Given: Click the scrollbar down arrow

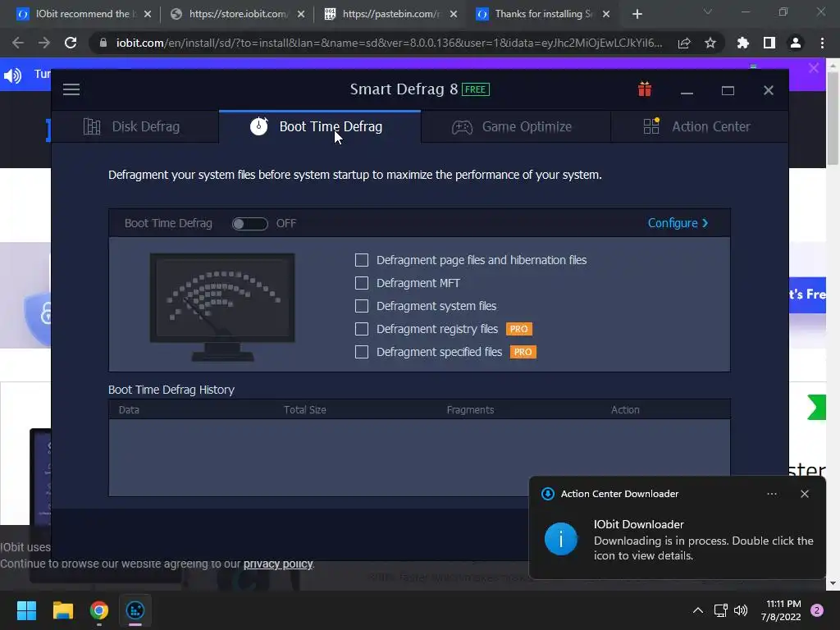Looking at the screenshot, I should (833, 583).
